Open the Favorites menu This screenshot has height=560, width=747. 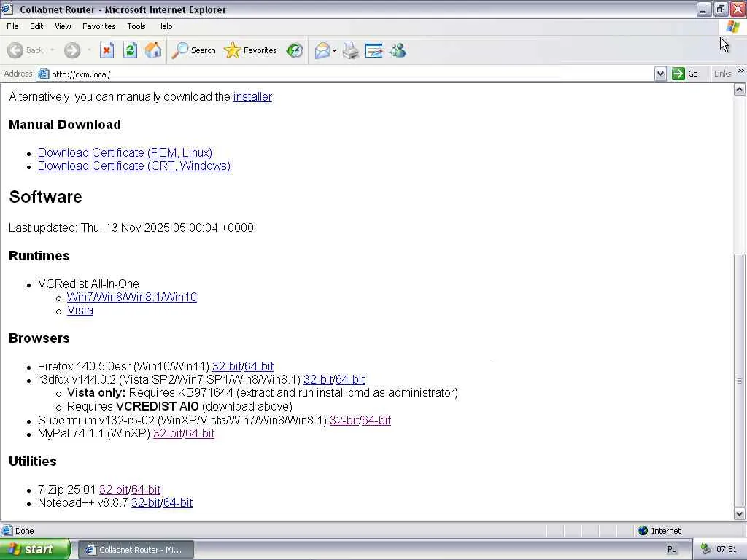coord(98,26)
